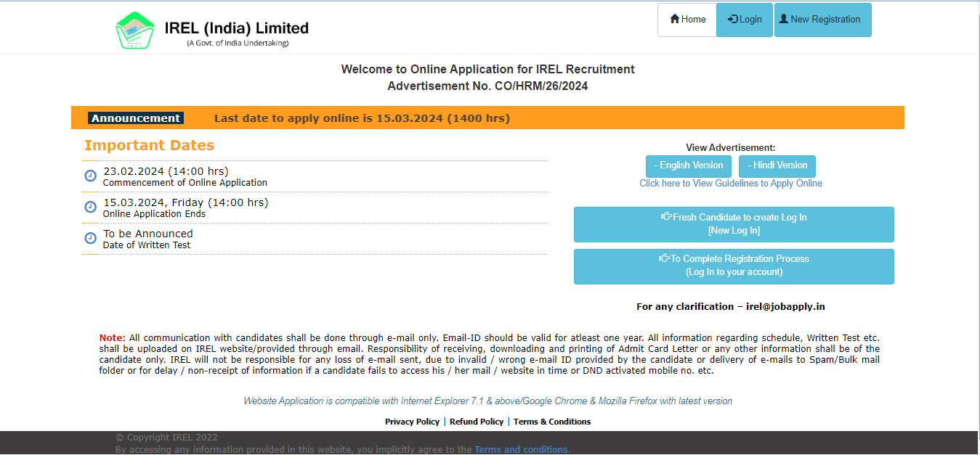View the Hindi Version advertisement
This screenshot has width=980, height=455.
click(777, 165)
